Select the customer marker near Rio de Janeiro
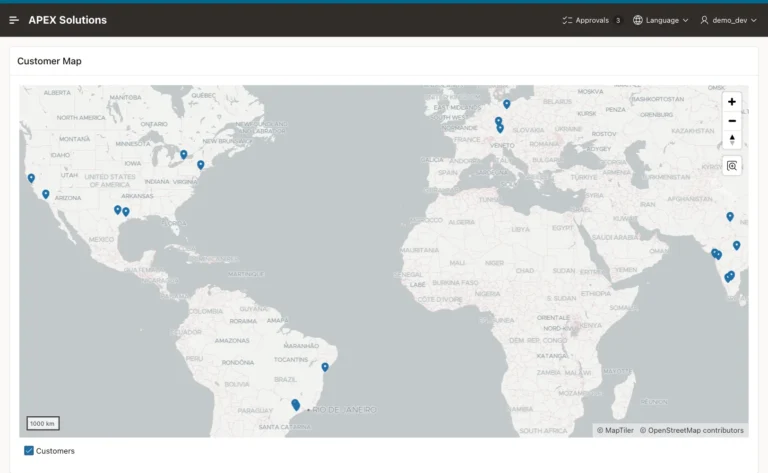The width and height of the screenshot is (768, 473). click(295, 405)
